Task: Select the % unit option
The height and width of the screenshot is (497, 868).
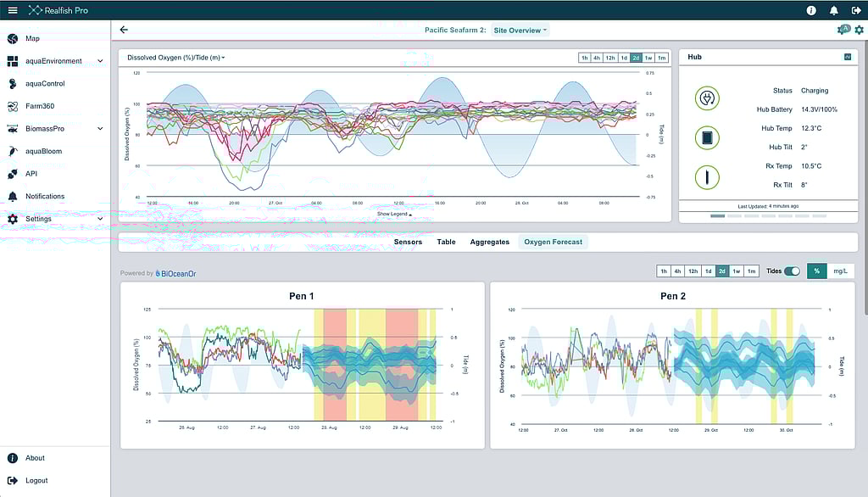Action: [816, 271]
